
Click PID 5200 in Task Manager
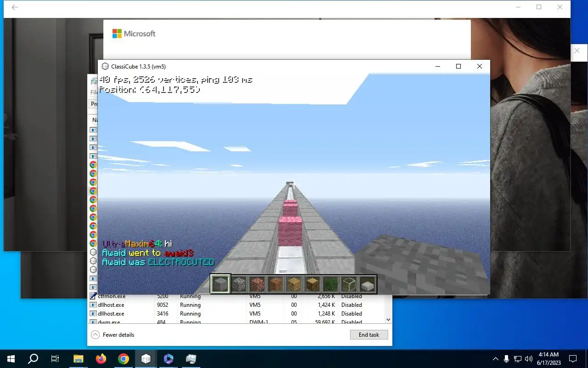click(163, 297)
